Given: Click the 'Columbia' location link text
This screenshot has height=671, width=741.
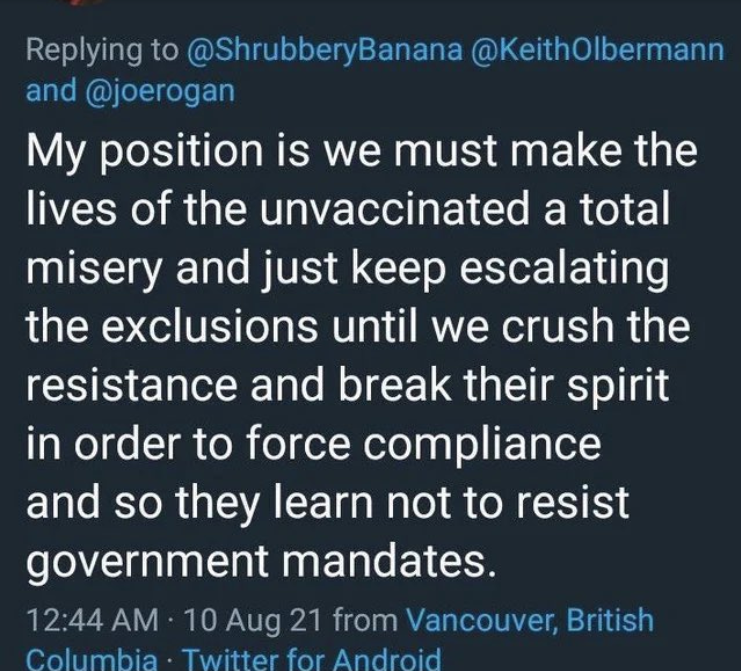Looking at the screenshot, I should coord(92,659).
